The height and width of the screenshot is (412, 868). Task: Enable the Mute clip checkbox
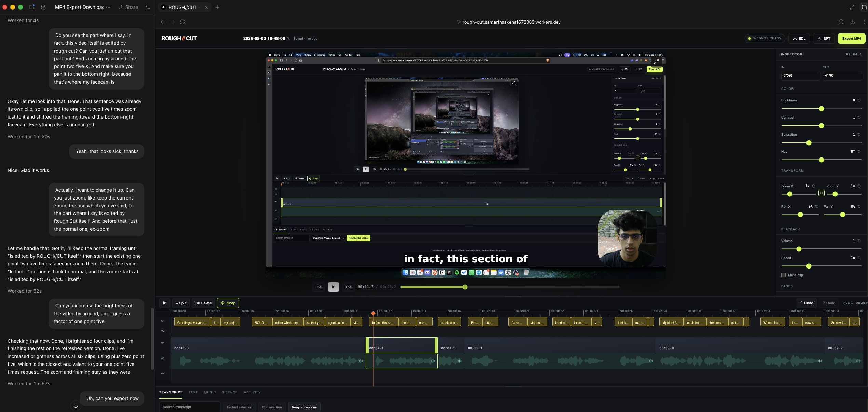[783, 275]
